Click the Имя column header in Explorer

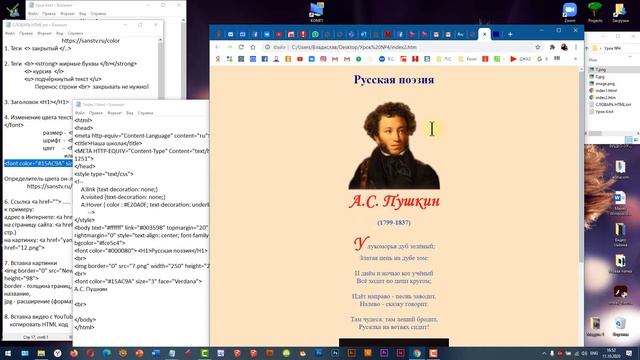[x=593, y=60]
